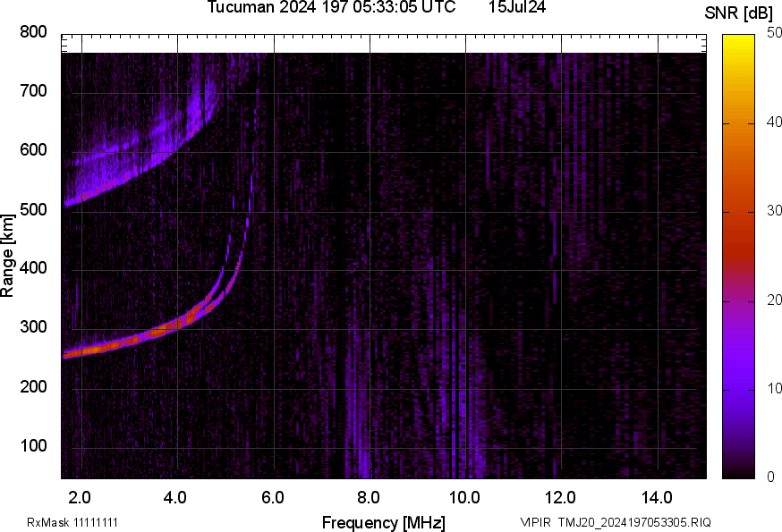Click the 'Range [km]' axis label

(x=7, y=256)
